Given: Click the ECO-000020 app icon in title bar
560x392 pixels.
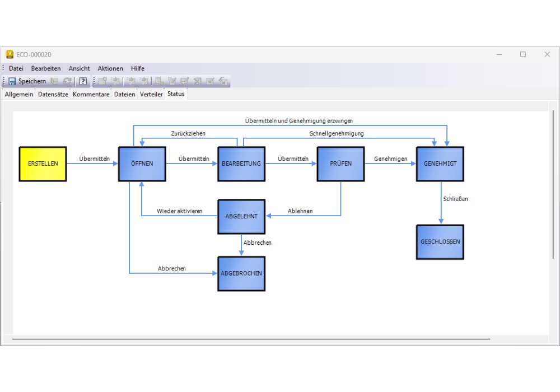Looking at the screenshot, I should [10, 54].
